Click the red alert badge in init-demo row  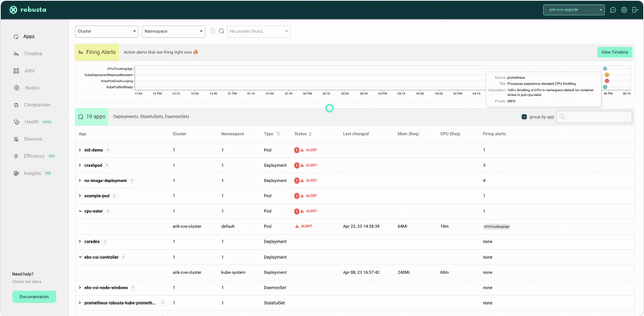coord(296,150)
